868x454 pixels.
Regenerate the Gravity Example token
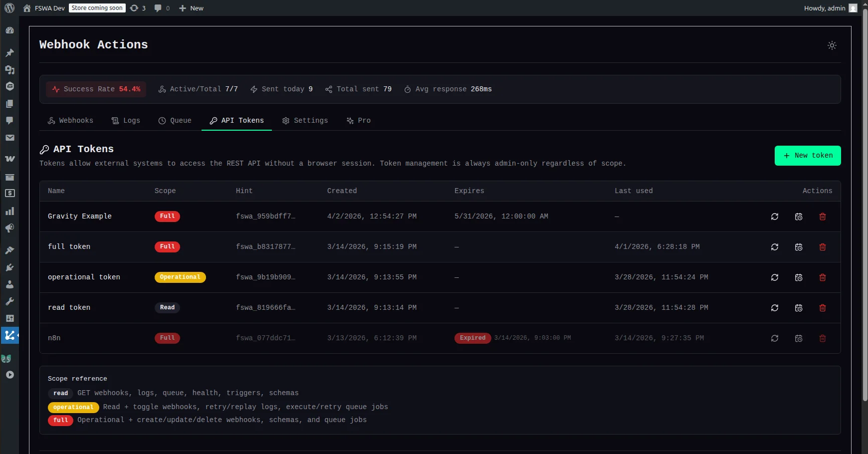[775, 217]
